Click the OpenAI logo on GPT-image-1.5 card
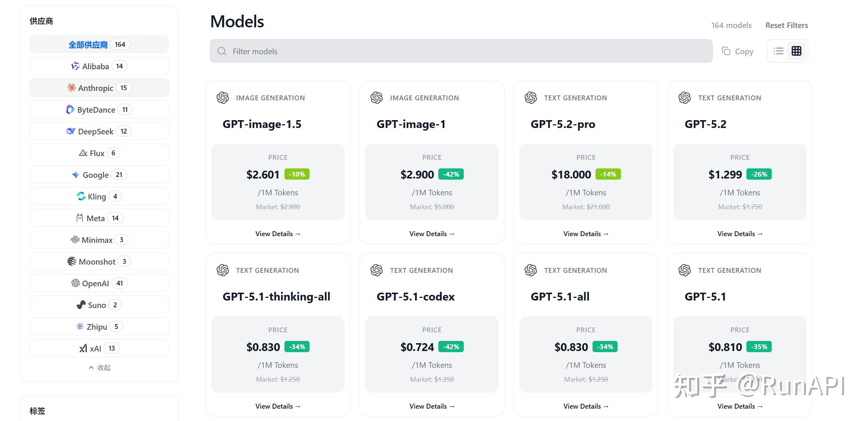 [x=223, y=98]
